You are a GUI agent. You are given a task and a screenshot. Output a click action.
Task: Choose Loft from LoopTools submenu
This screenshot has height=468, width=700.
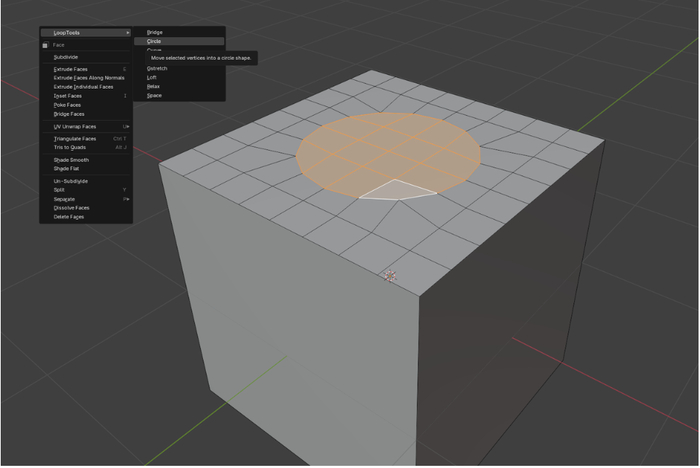152,77
